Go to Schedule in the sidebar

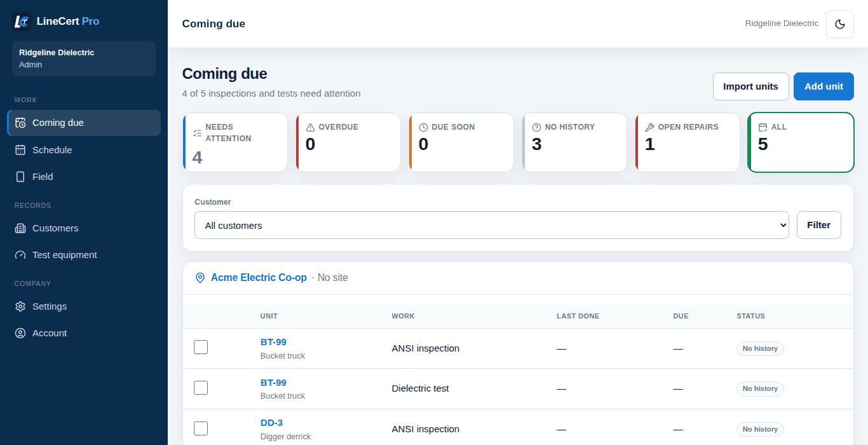[84, 150]
